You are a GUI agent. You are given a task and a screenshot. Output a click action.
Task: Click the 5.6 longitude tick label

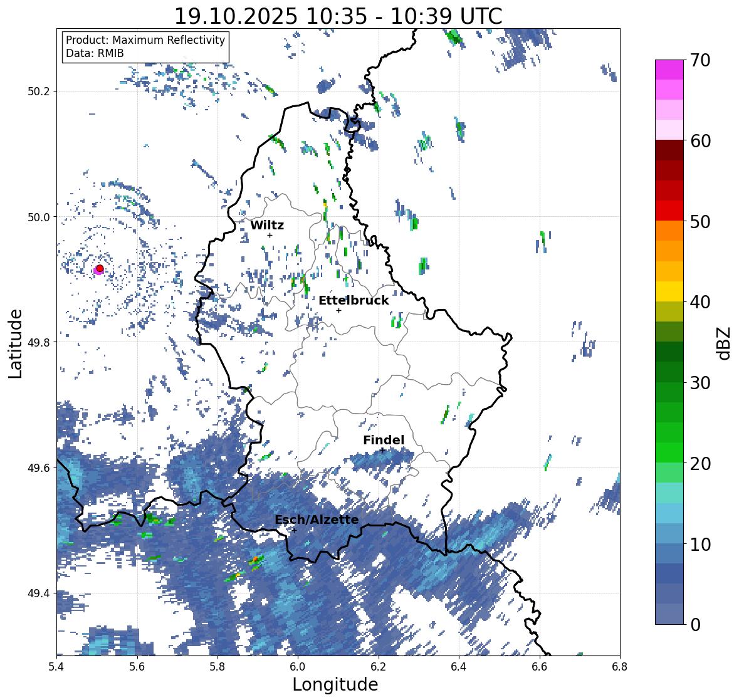point(137,667)
